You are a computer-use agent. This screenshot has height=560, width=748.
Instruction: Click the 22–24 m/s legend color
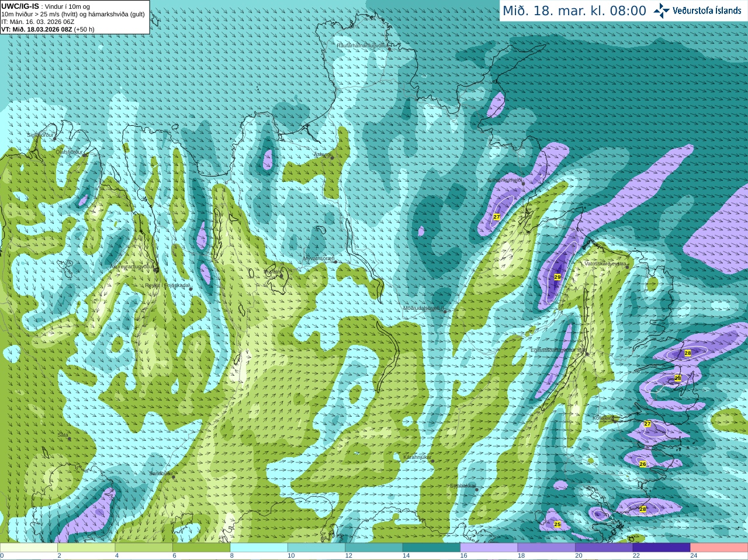(662, 548)
